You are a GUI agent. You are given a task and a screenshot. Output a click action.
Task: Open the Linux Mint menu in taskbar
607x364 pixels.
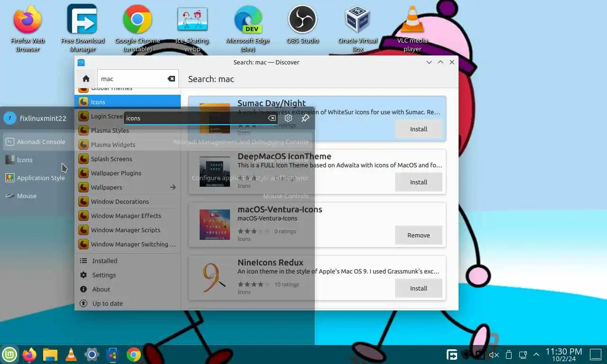point(9,354)
